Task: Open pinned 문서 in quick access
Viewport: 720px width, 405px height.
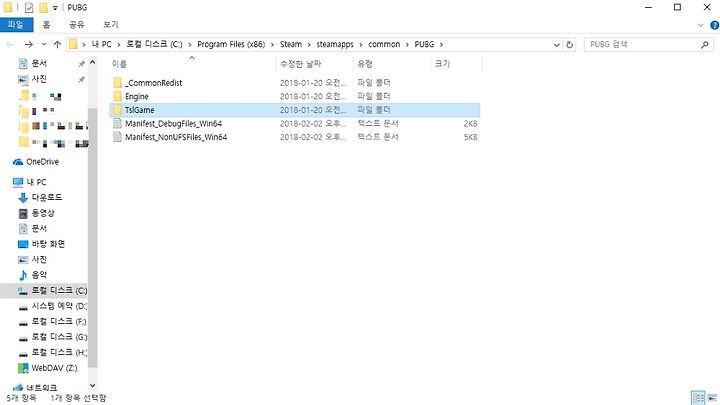Action: [x=39, y=63]
